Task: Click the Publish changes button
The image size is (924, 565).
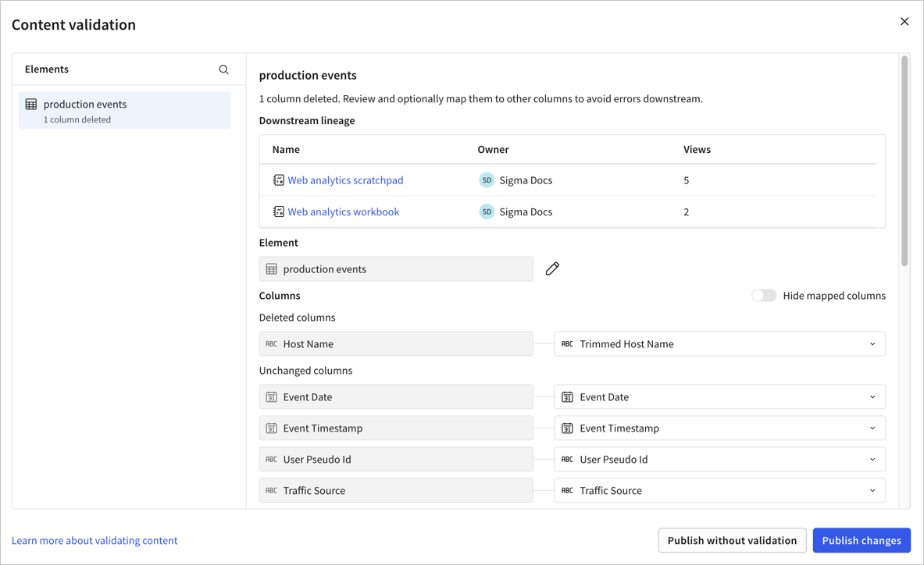Action: click(862, 540)
